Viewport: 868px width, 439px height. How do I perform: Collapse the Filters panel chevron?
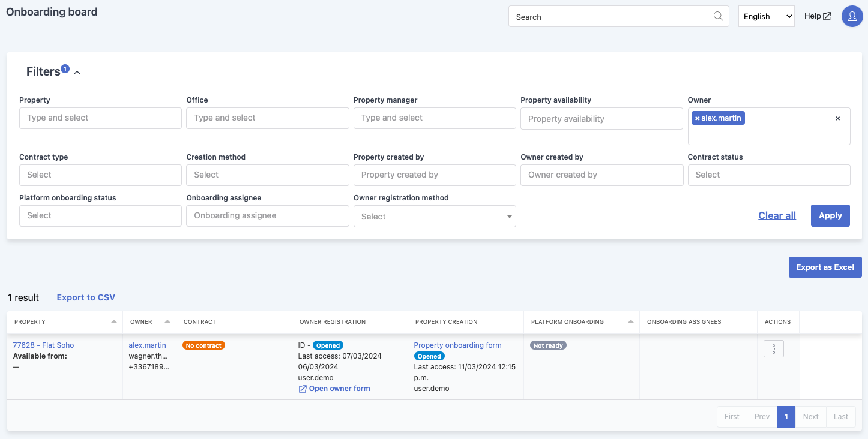click(77, 71)
